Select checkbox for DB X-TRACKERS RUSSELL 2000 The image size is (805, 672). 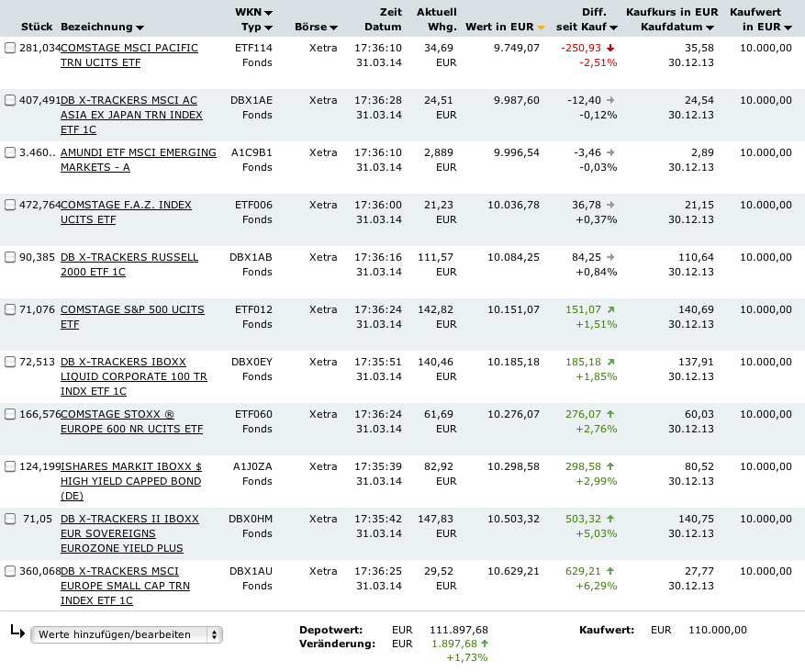tap(10, 258)
